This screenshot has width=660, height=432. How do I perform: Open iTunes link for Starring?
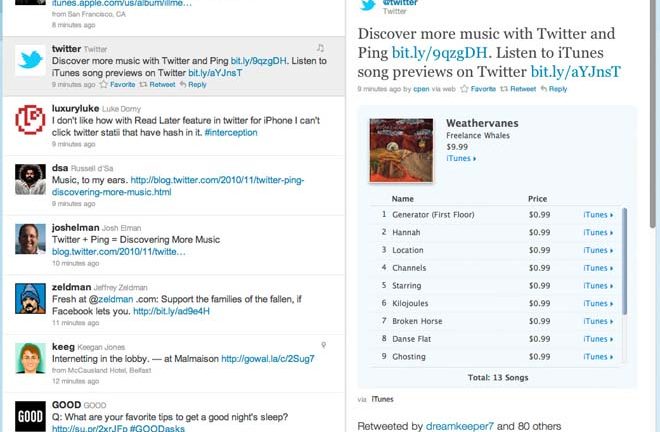tap(598, 285)
